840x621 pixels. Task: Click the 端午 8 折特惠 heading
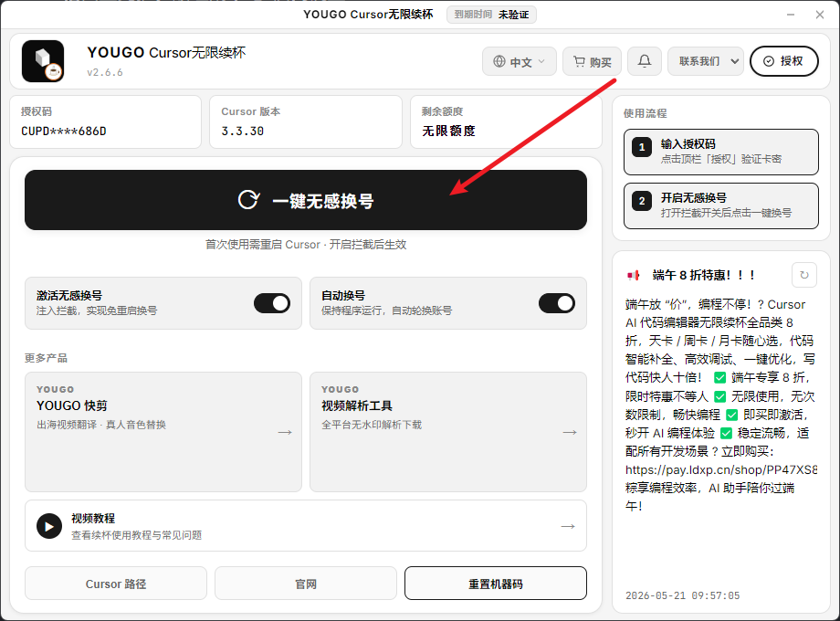704,276
